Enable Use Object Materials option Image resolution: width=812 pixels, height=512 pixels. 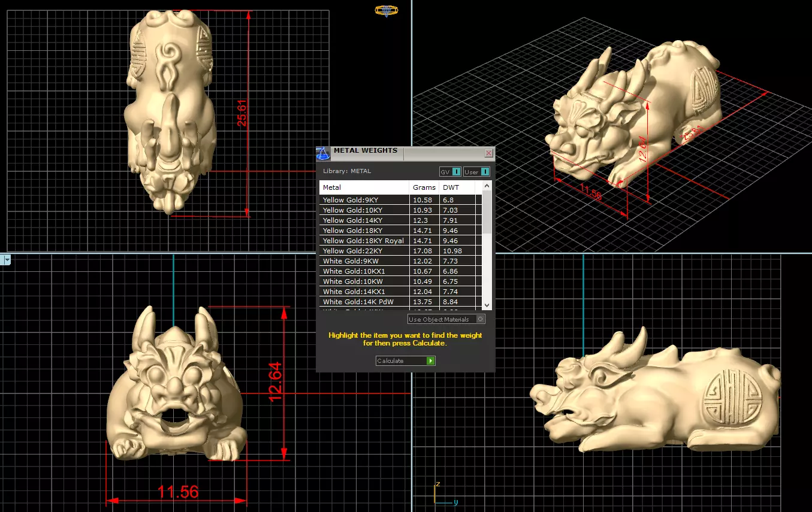point(446,319)
